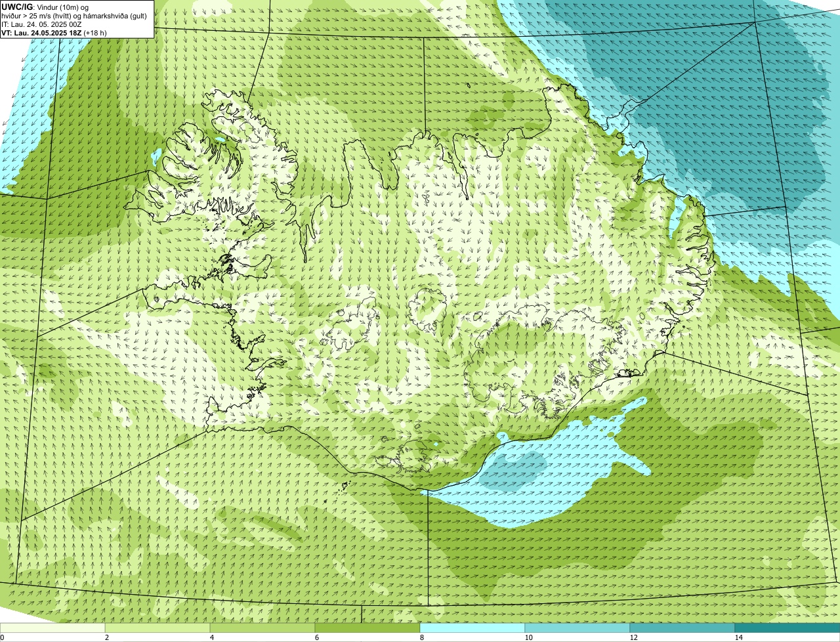Click the '2' tick label on the colorbar
The image size is (840, 642).
(106, 637)
